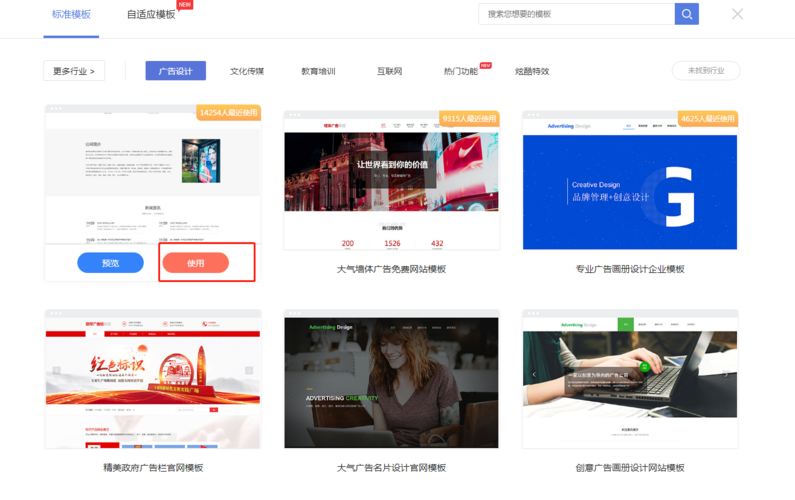Select the 热门功能 category

point(460,71)
